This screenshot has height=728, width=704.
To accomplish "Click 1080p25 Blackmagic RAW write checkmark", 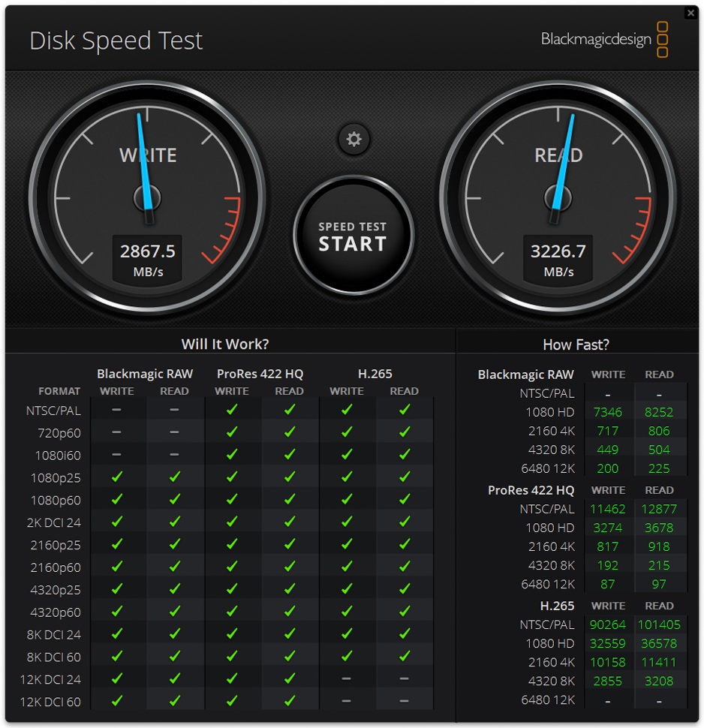I will click(117, 477).
